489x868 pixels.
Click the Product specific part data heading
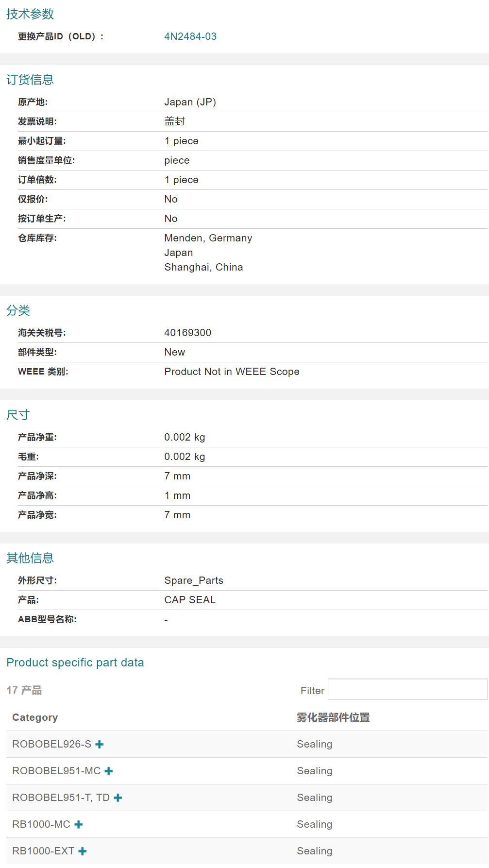75,663
